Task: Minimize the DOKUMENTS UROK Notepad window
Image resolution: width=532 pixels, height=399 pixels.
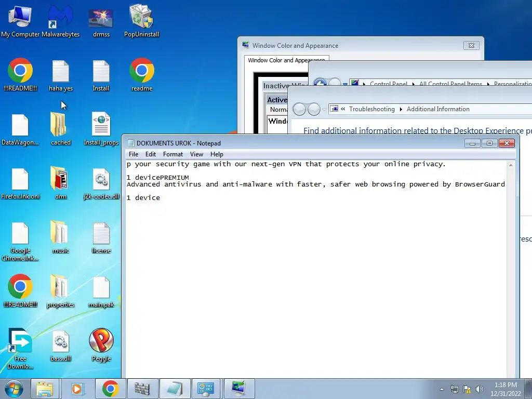Action: pos(472,143)
